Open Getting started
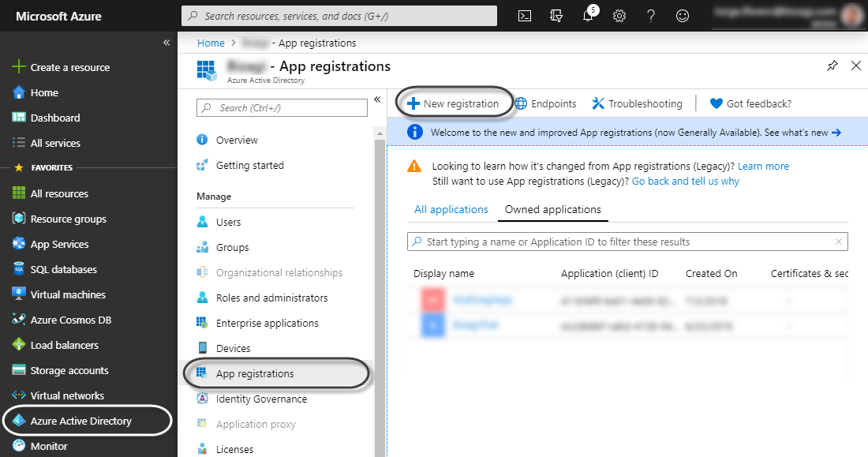This screenshot has height=457, width=868. 240,165
